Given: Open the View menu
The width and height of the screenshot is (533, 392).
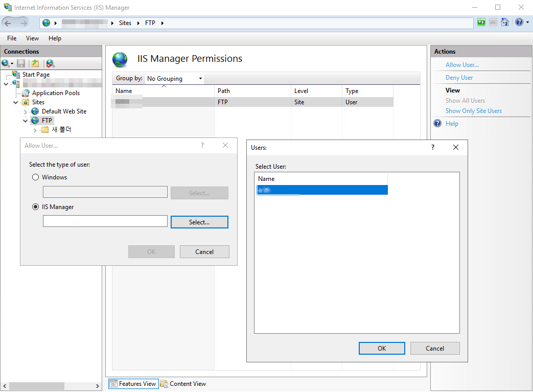Looking at the screenshot, I should [x=32, y=38].
